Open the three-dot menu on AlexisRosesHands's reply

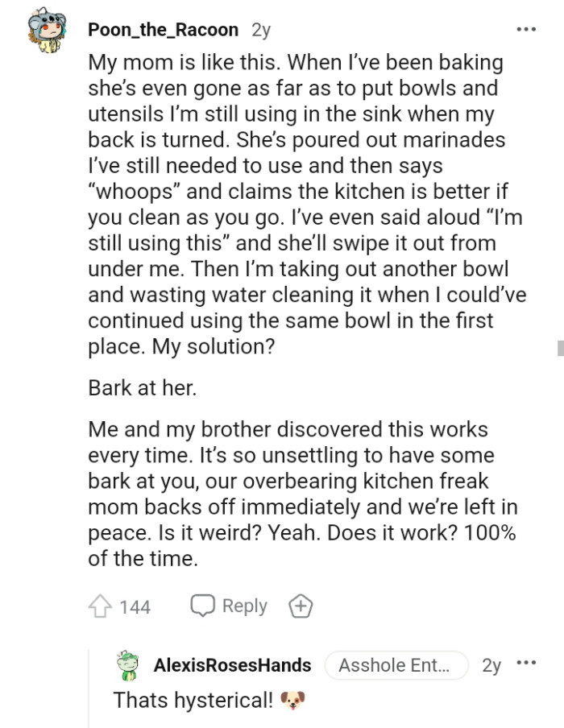[526, 664]
